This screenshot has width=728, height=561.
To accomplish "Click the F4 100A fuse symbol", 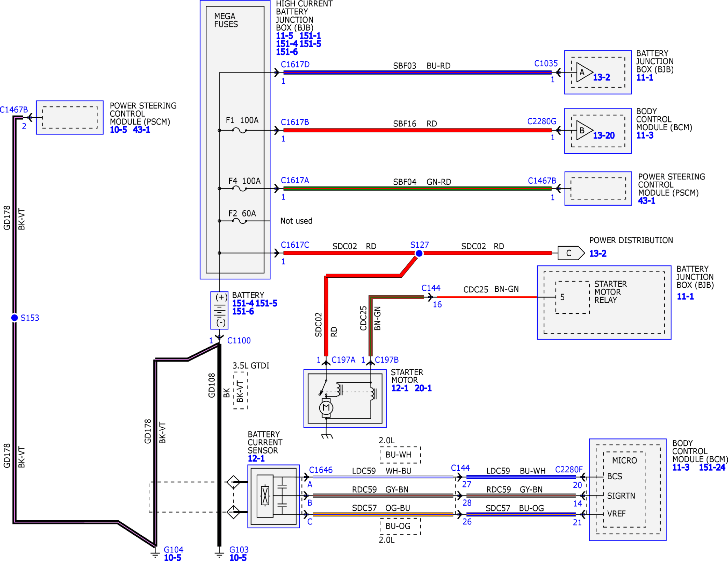I will click(x=239, y=188).
